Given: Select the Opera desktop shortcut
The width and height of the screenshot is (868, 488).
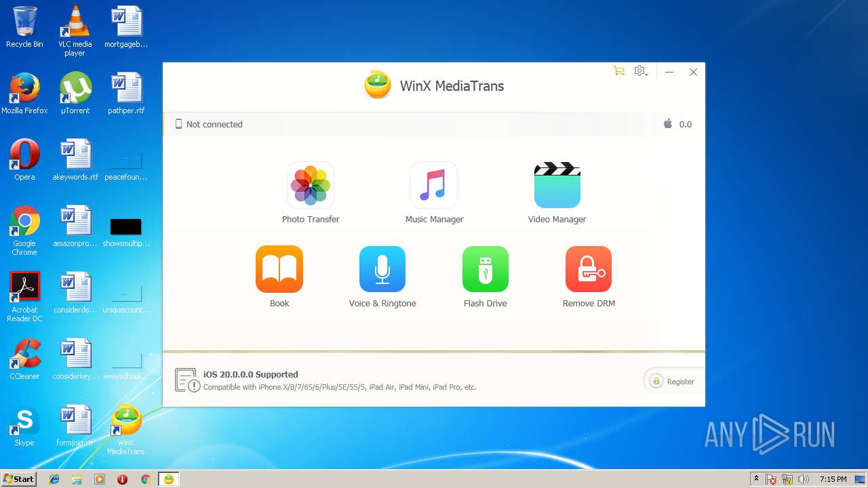Looking at the screenshot, I should pos(24,160).
